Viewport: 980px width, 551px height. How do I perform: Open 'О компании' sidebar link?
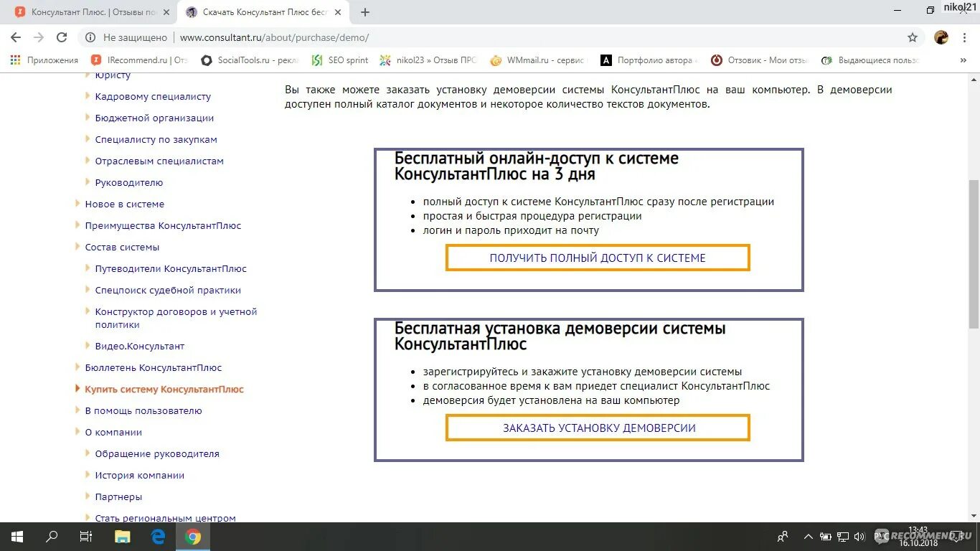click(x=113, y=432)
